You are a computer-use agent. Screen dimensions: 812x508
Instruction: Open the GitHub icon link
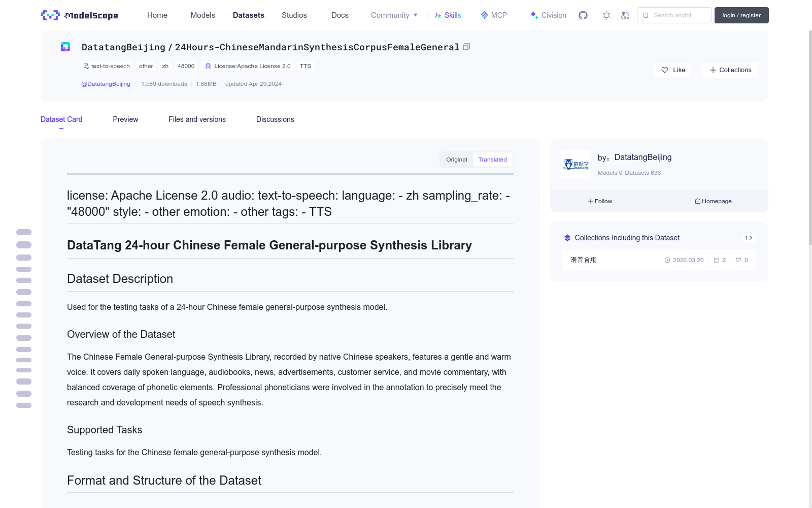click(x=583, y=15)
